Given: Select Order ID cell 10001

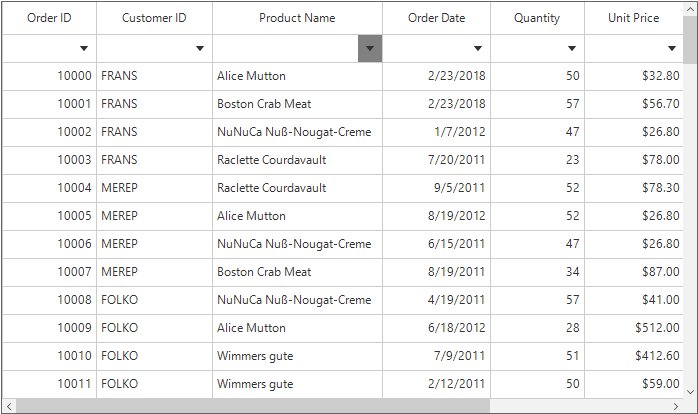Looking at the screenshot, I should click(49, 105).
